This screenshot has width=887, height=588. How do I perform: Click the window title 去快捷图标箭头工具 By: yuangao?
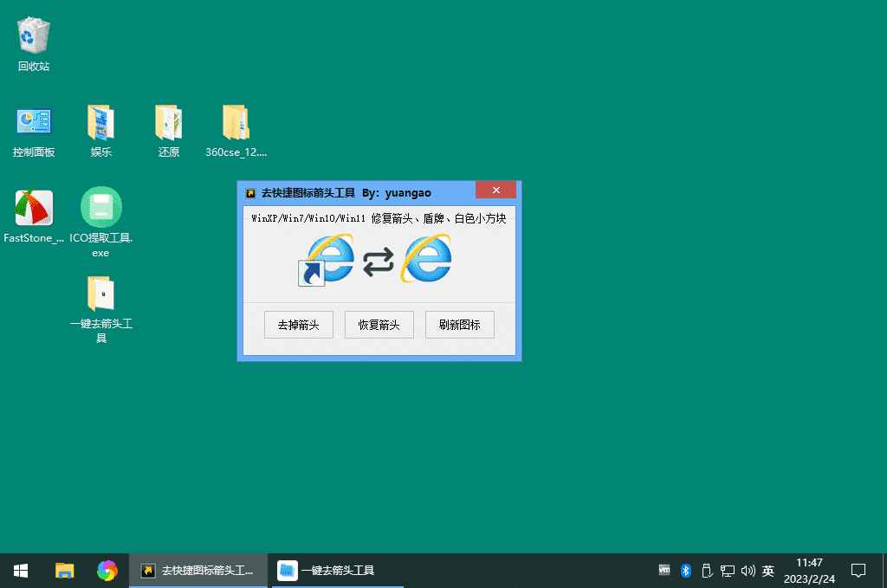[x=346, y=193]
